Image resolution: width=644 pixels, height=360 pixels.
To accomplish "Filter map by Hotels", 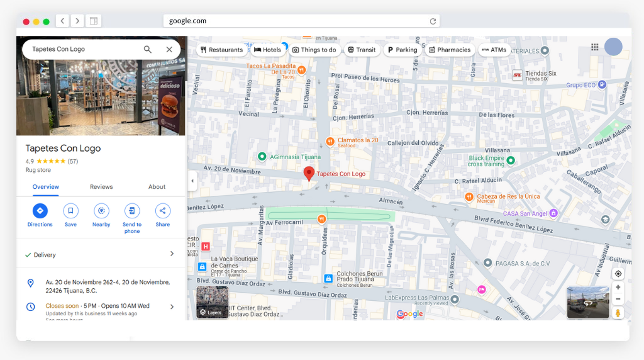I will 268,50.
